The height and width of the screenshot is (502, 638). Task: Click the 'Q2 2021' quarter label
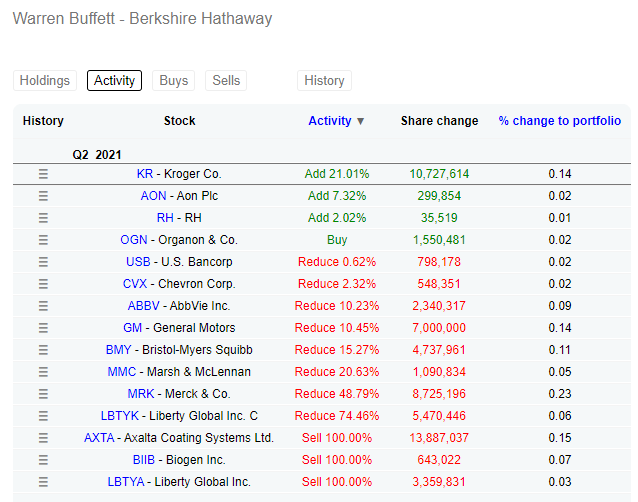(x=97, y=155)
